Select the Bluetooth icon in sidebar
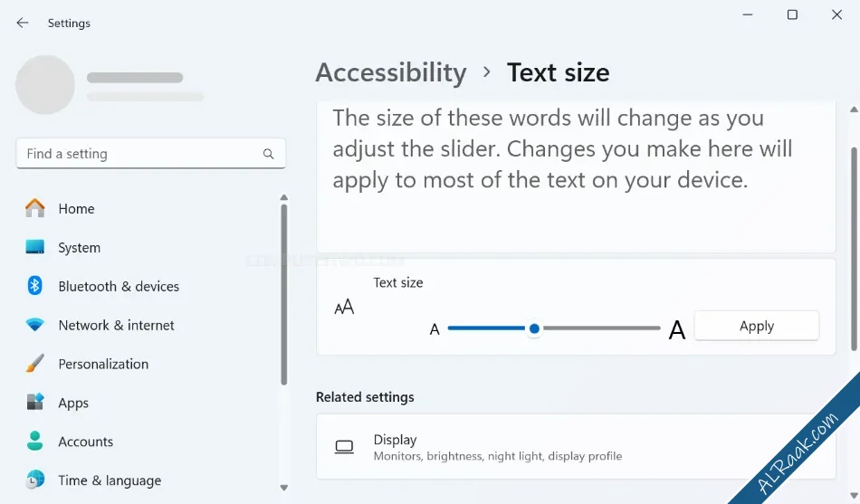The height and width of the screenshot is (504, 860). pyautogui.click(x=35, y=286)
